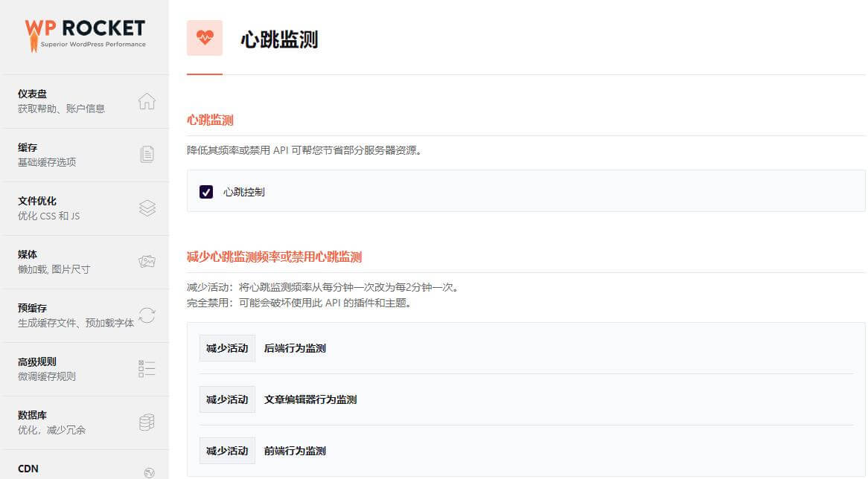
Task: Toggle 减少活动 for 后端行为监测
Action: click(x=227, y=348)
